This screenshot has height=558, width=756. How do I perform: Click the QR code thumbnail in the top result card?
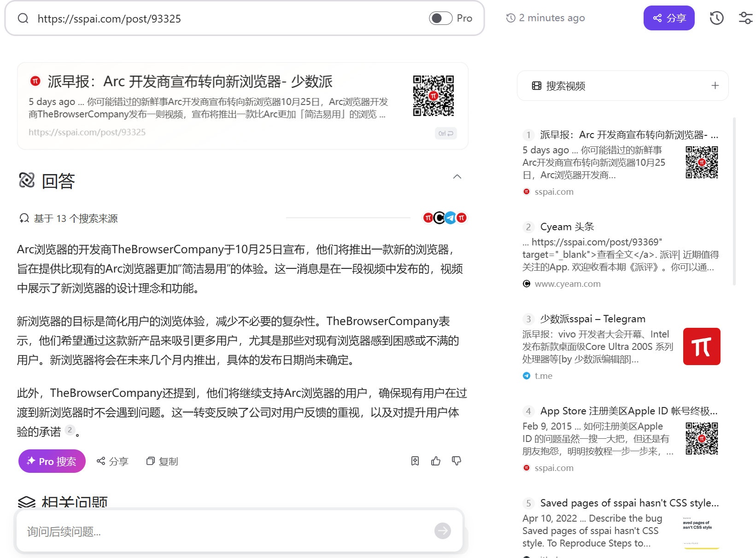click(x=434, y=96)
